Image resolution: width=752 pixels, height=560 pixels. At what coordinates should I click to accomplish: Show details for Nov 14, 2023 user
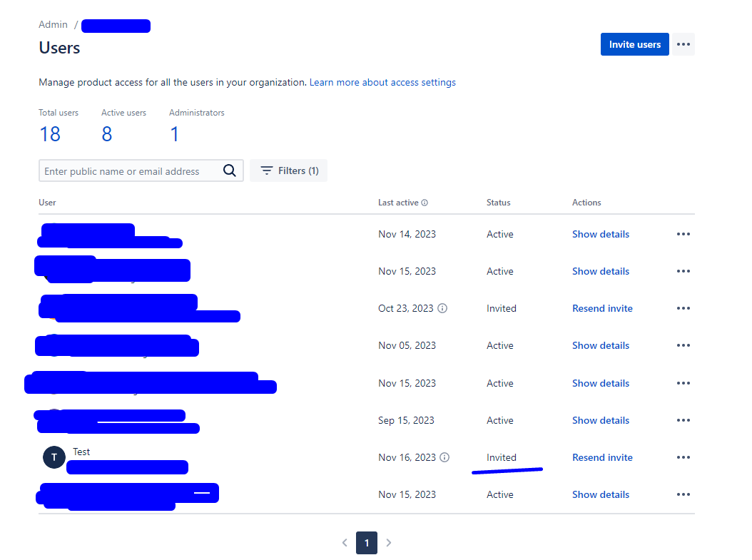tap(601, 234)
